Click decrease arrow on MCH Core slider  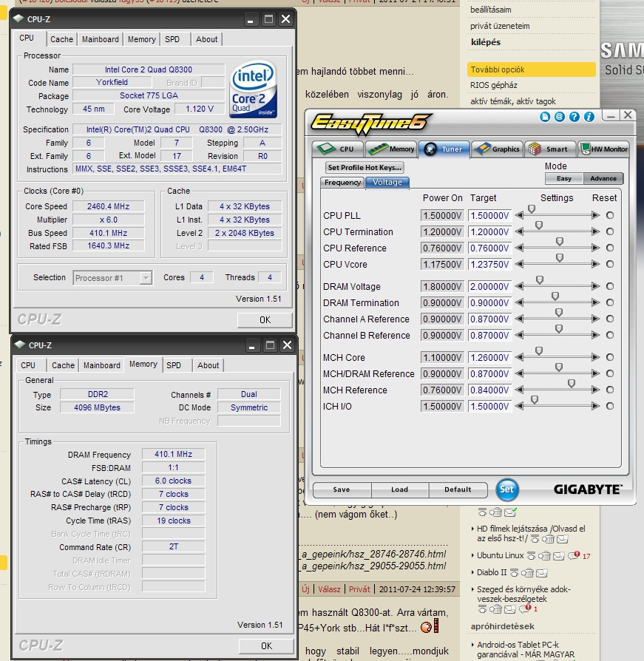(519, 357)
